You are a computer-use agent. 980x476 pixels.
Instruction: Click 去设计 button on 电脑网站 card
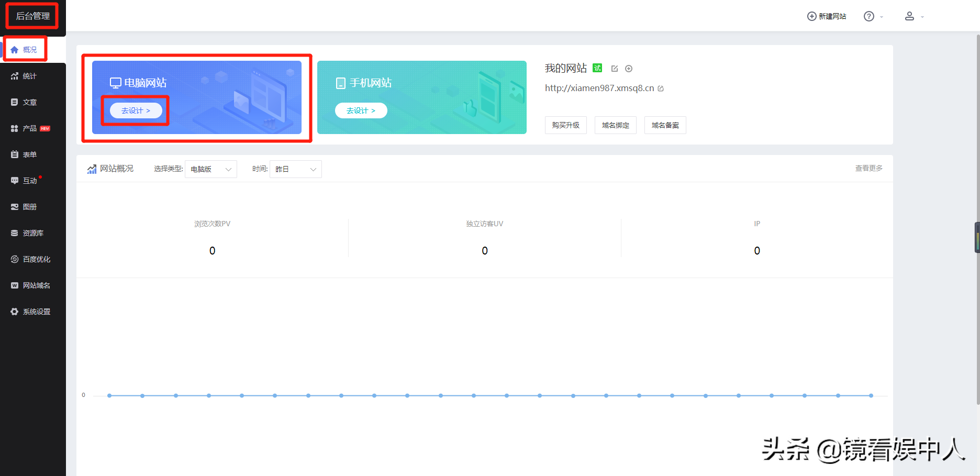pyautogui.click(x=136, y=110)
